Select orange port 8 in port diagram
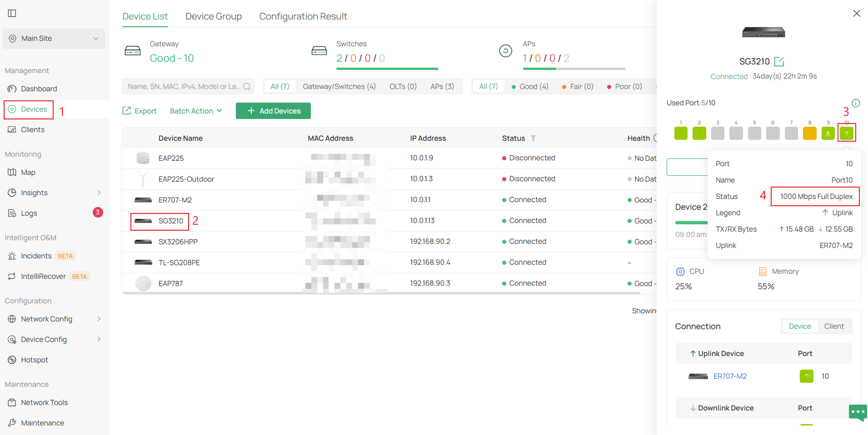This screenshot has width=868, height=435. click(810, 133)
